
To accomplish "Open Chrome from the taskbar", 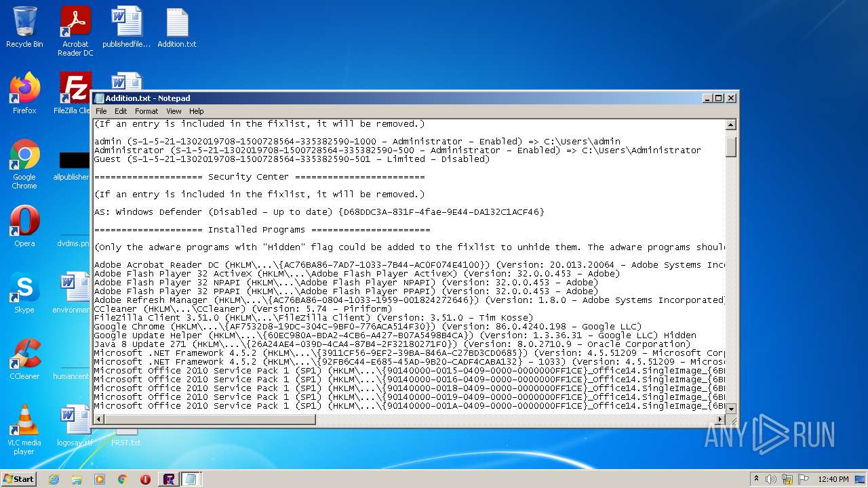I will [x=123, y=479].
